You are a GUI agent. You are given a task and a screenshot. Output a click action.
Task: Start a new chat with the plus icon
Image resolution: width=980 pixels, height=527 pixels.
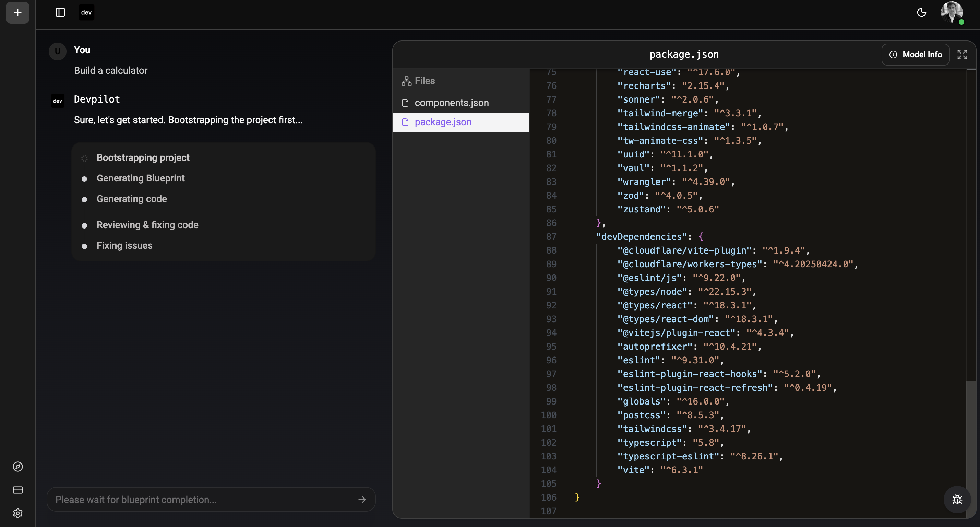point(17,13)
